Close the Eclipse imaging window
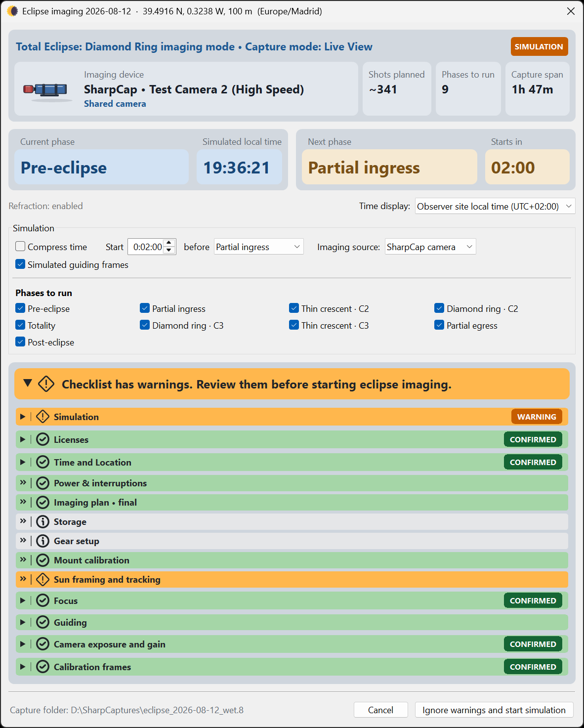The width and height of the screenshot is (584, 728). click(x=571, y=11)
